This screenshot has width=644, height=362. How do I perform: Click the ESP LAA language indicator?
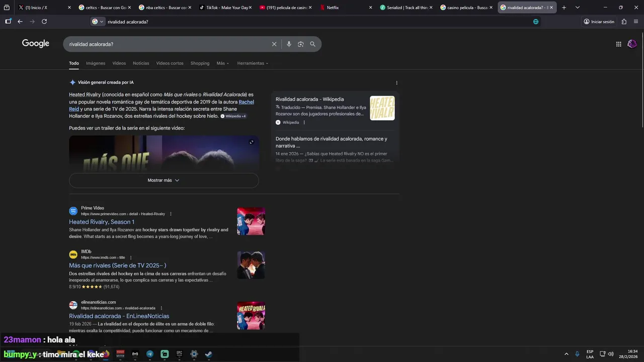(x=590, y=354)
